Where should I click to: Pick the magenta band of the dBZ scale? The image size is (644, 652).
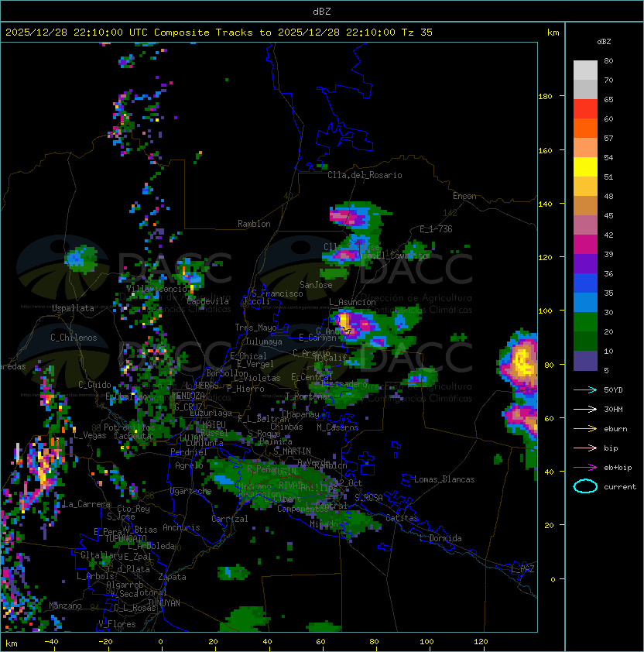coord(585,245)
